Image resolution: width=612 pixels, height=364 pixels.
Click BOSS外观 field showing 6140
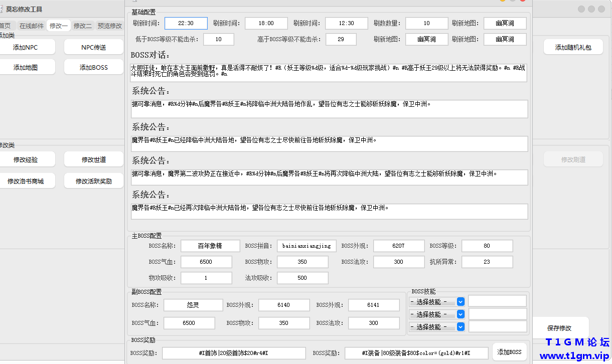click(x=284, y=305)
